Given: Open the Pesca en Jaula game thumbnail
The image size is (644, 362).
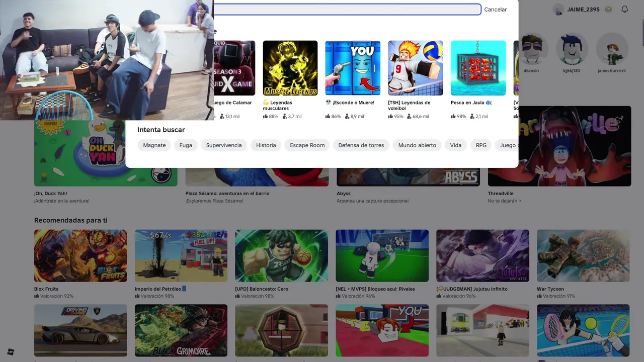Looking at the screenshot, I should tap(478, 68).
